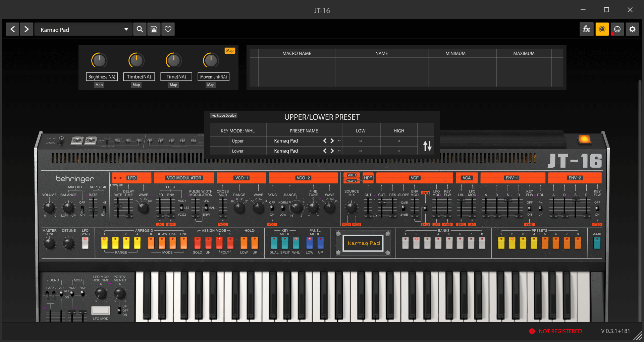Click the Brightness(NA) name field
644x342 pixels.
tap(102, 77)
